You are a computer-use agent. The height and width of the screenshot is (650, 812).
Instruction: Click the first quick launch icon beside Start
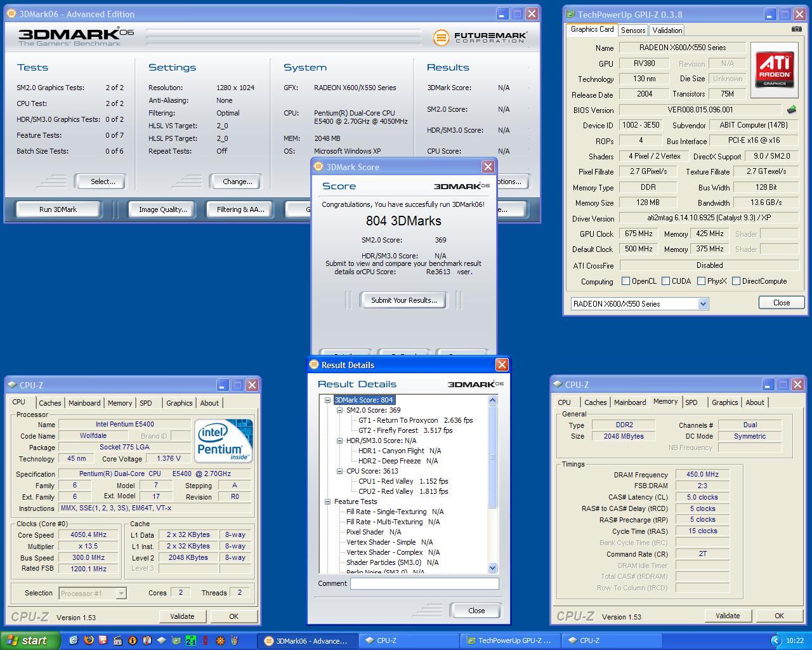[x=74, y=640]
